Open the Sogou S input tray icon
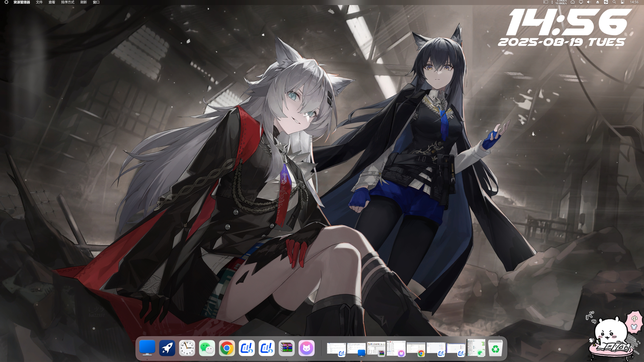Image resolution: width=644 pixels, height=362 pixels. pos(606,2)
